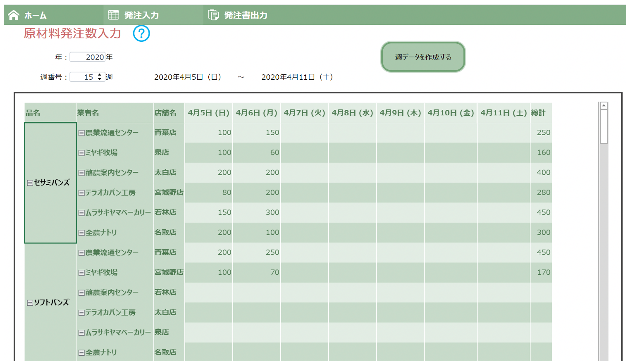630x364 pixels.
Task: Collapse the セサミバンズ product group
Action: (30, 183)
